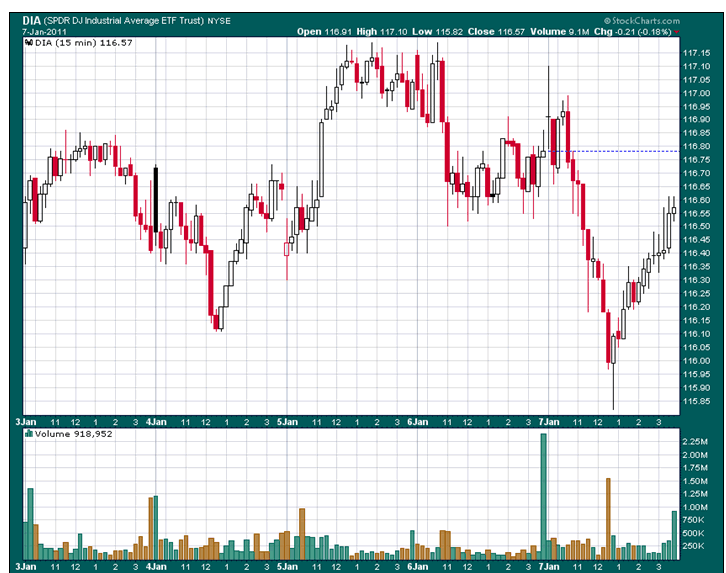Select the Low 115.82 value
The height and width of the screenshot is (573, 726).
point(438,31)
